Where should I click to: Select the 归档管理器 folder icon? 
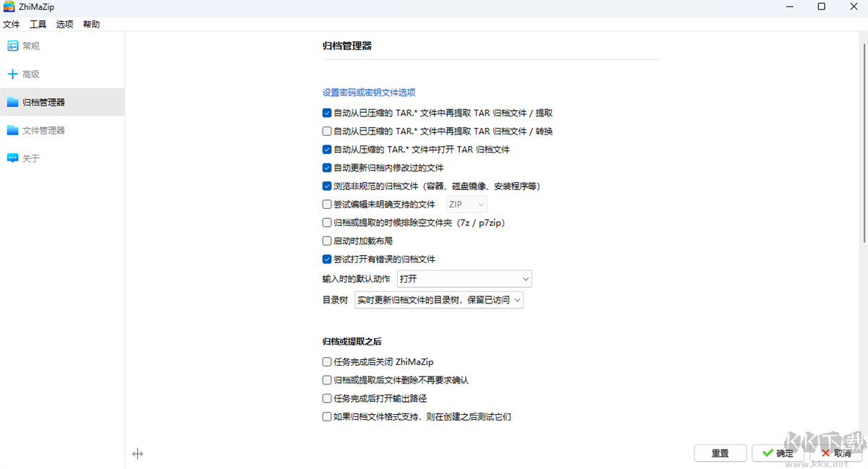pyautogui.click(x=12, y=102)
